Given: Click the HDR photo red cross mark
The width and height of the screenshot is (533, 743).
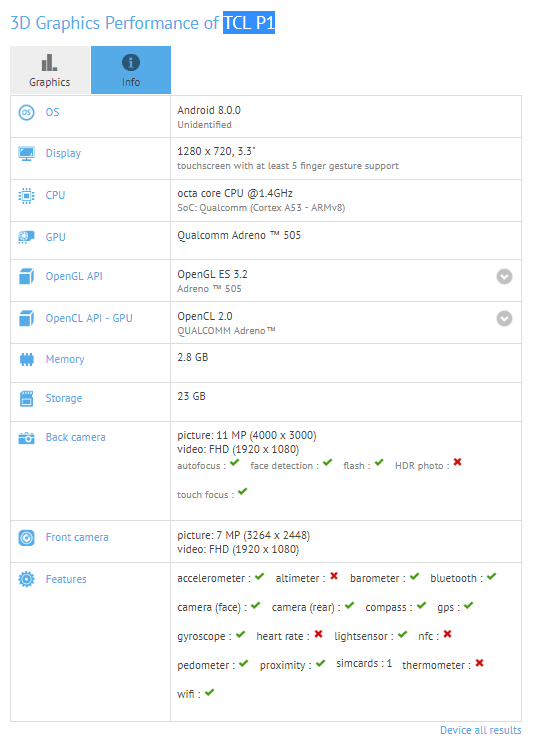Looking at the screenshot, I should 457,462.
